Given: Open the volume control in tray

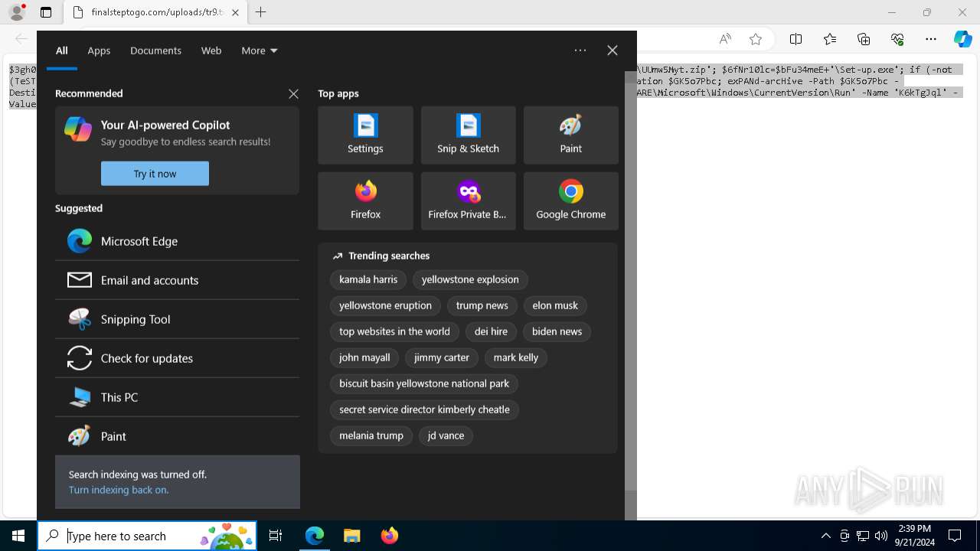Looking at the screenshot, I should tap(881, 536).
